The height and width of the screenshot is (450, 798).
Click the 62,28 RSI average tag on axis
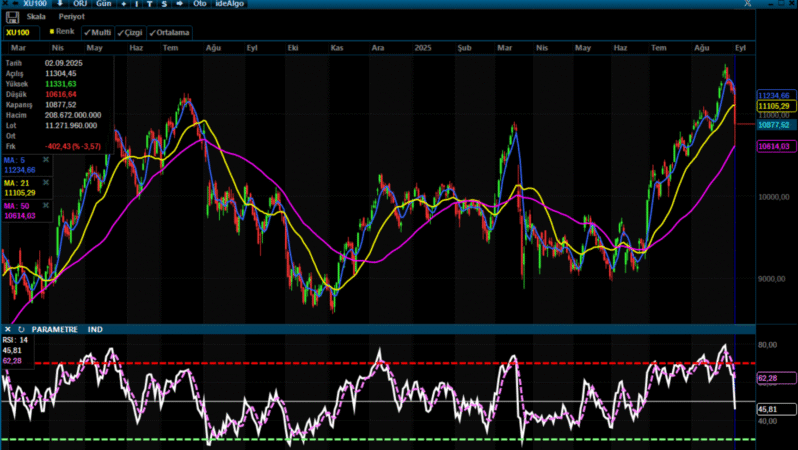pos(776,378)
